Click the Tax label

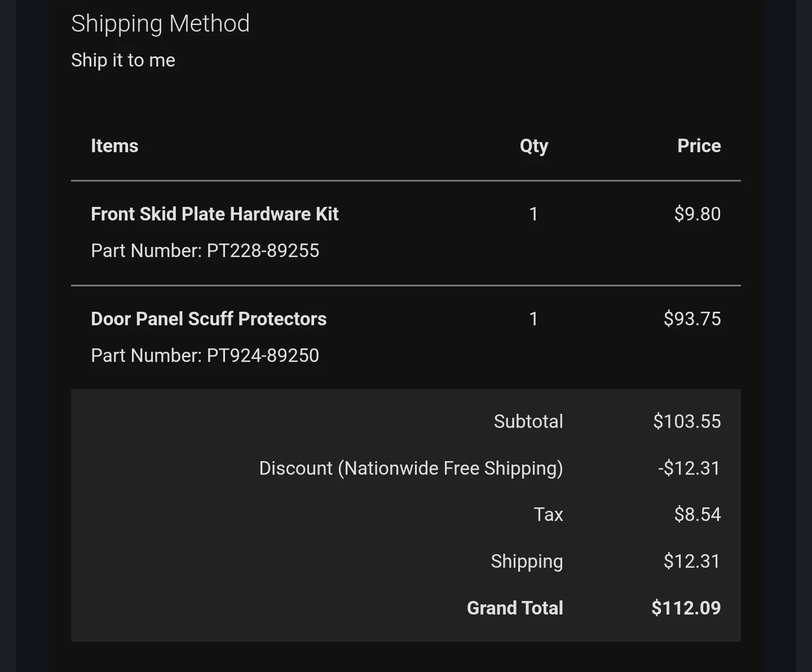point(548,515)
